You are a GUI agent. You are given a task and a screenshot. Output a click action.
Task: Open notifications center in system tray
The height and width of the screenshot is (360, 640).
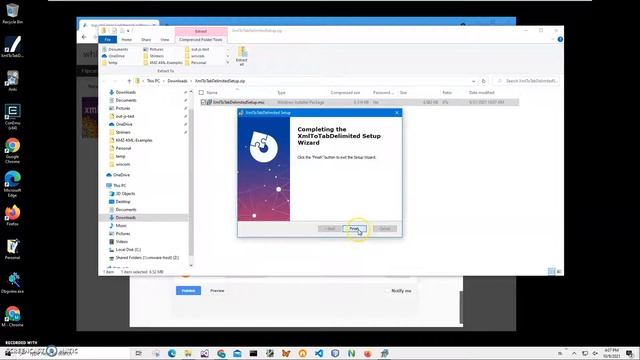tap(630, 353)
